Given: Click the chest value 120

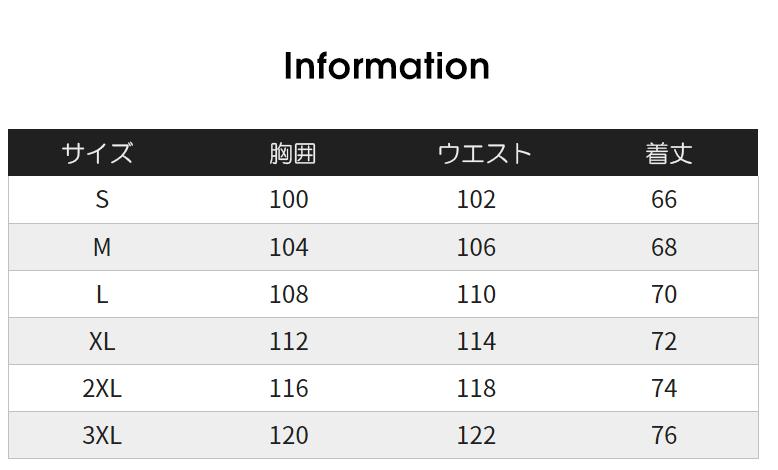Looking at the screenshot, I should coord(289,435).
